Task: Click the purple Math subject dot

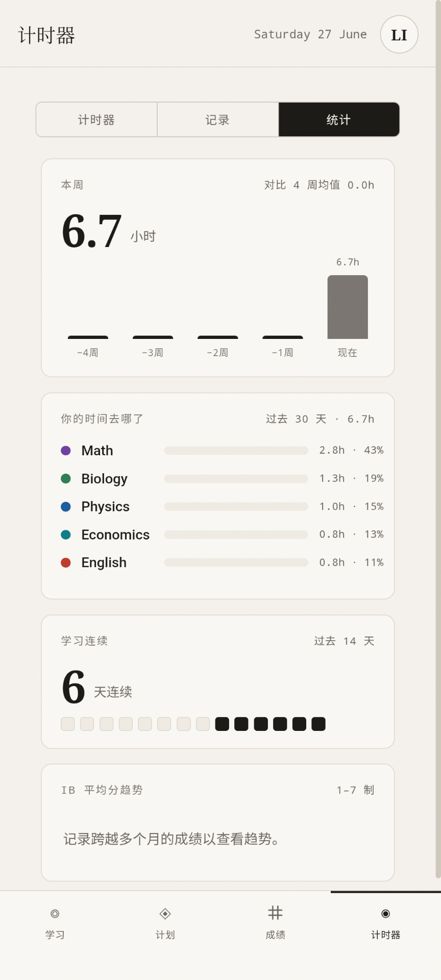Action: point(66,450)
